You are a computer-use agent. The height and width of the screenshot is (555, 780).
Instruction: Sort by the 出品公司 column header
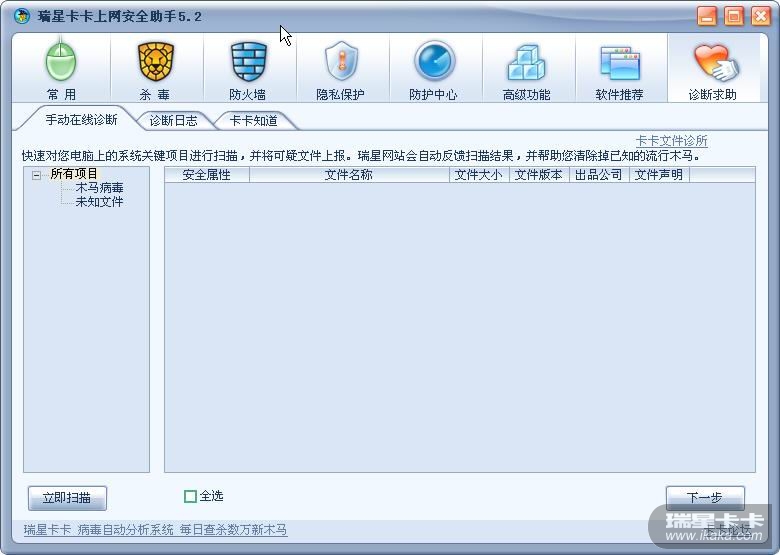tap(599, 175)
